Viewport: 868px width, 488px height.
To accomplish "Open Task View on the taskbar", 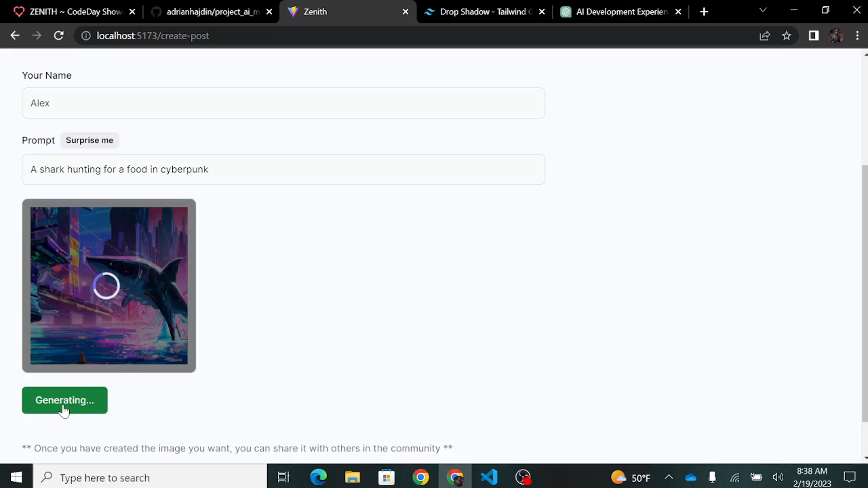I will (283, 477).
